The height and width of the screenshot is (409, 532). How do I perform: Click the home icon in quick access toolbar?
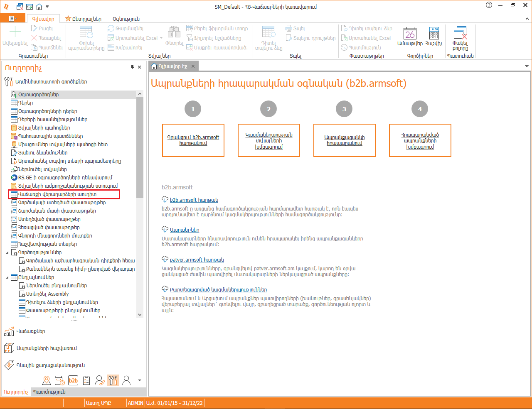(x=39, y=7)
